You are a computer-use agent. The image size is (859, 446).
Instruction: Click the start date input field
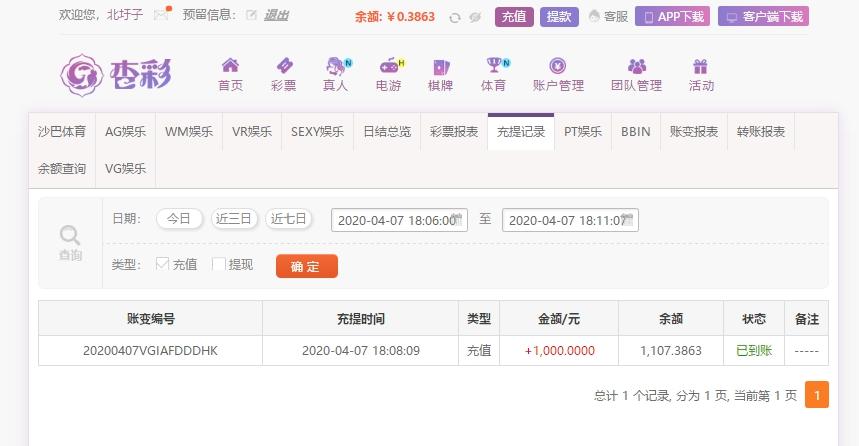(399, 220)
